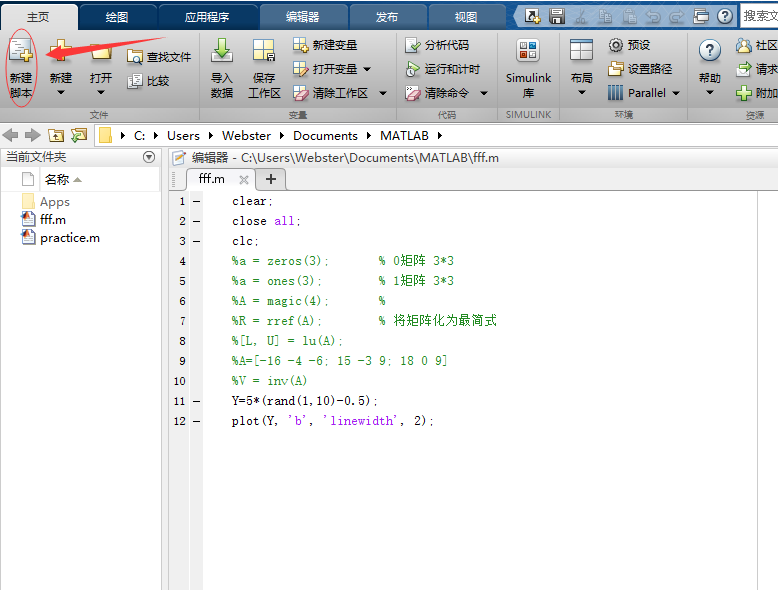Expand the Parallel dropdown arrow
Image resolution: width=778 pixels, height=590 pixels.
pyautogui.click(x=676, y=93)
